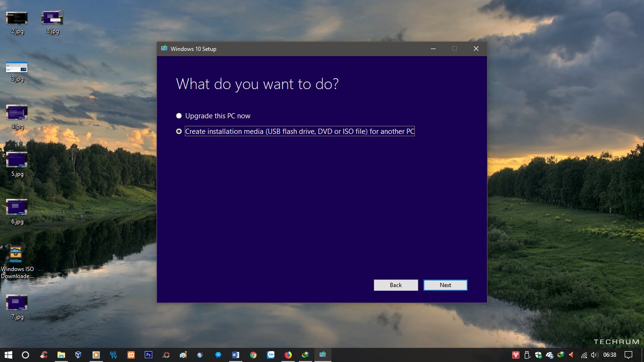Open the orange media player taskbar icon
Image resolution: width=644 pixels, height=362 pixels.
(96, 355)
